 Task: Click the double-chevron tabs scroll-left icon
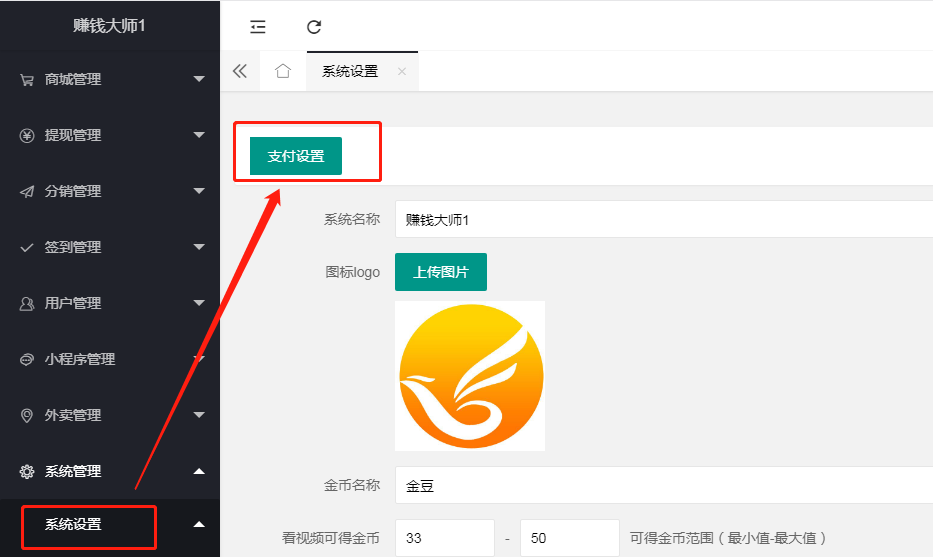click(x=240, y=71)
